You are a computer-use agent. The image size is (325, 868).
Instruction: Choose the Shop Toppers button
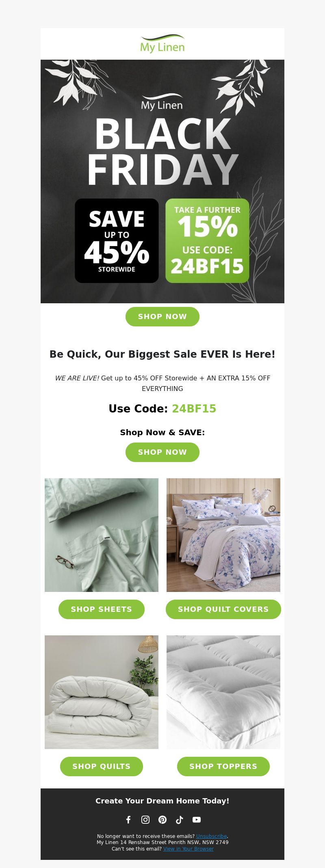point(223,767)
